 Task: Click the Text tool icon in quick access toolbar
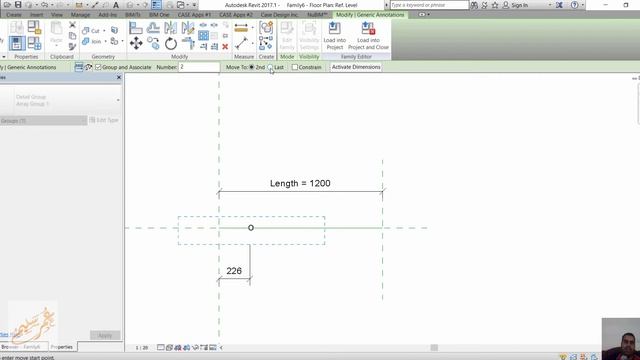point(116,5)
